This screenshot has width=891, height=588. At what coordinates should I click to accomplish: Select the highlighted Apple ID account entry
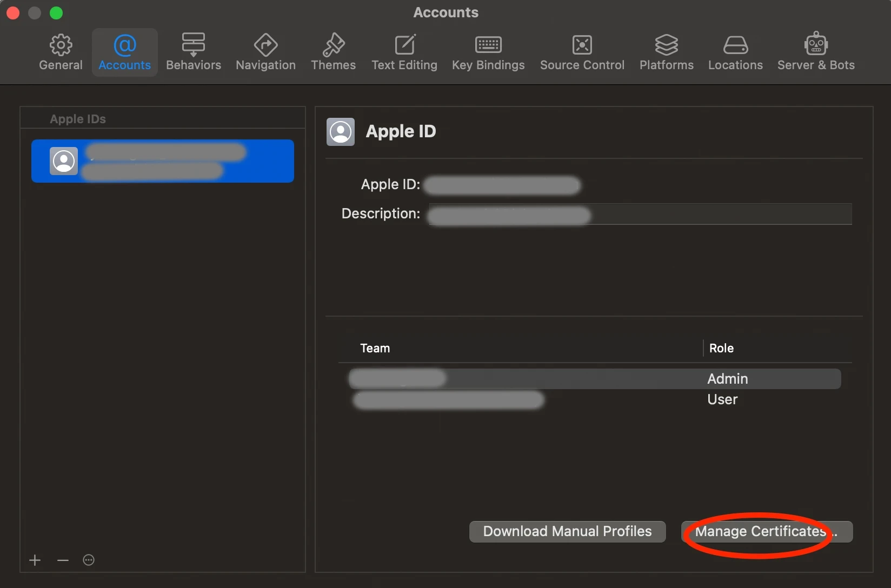[163, 161]
